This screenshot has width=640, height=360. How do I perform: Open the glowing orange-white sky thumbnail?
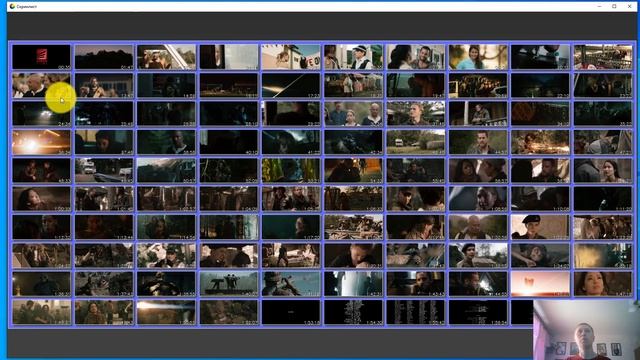[x=540, y=284]
